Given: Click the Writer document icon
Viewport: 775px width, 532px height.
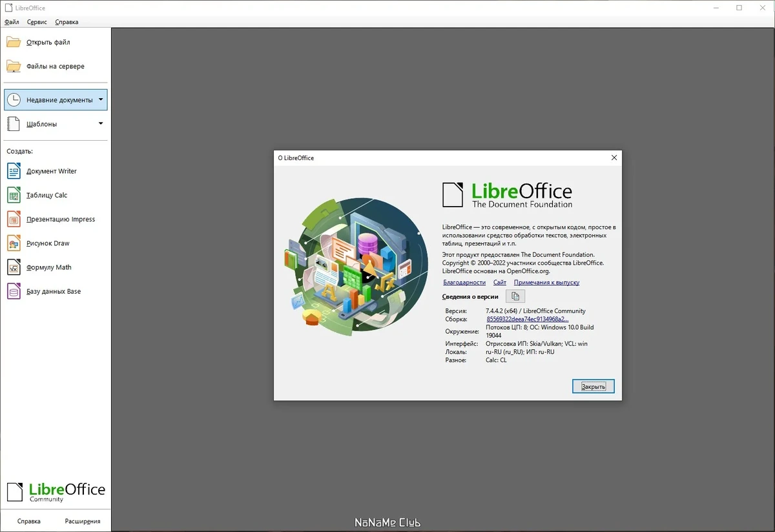Looking at the screenshot, I should pos(14,171).
